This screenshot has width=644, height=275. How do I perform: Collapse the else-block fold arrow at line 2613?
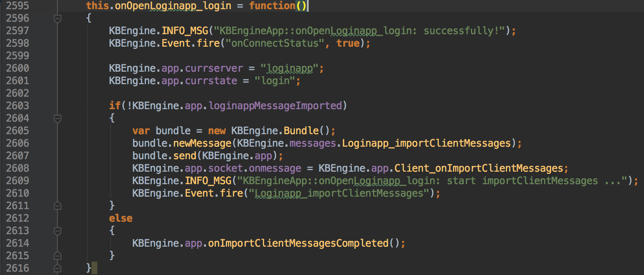57,230
